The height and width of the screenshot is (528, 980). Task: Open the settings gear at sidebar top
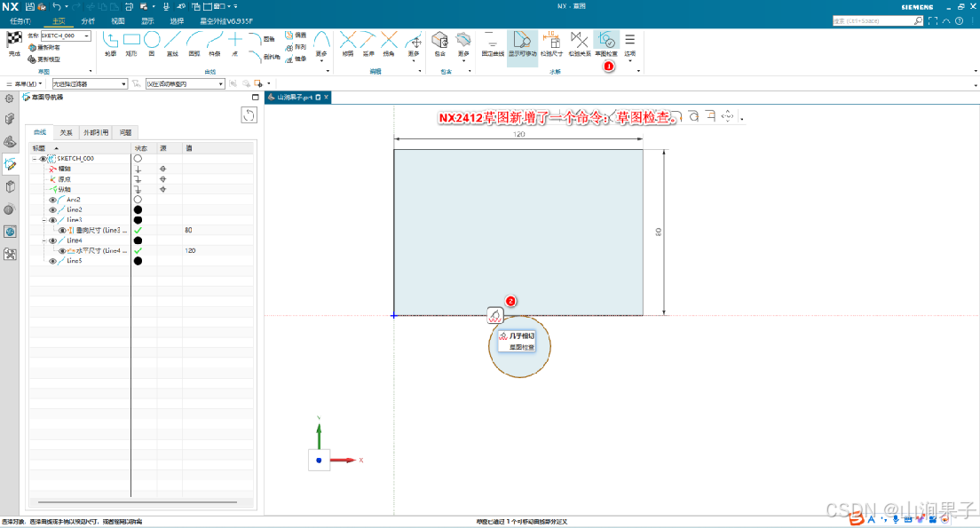10,99
